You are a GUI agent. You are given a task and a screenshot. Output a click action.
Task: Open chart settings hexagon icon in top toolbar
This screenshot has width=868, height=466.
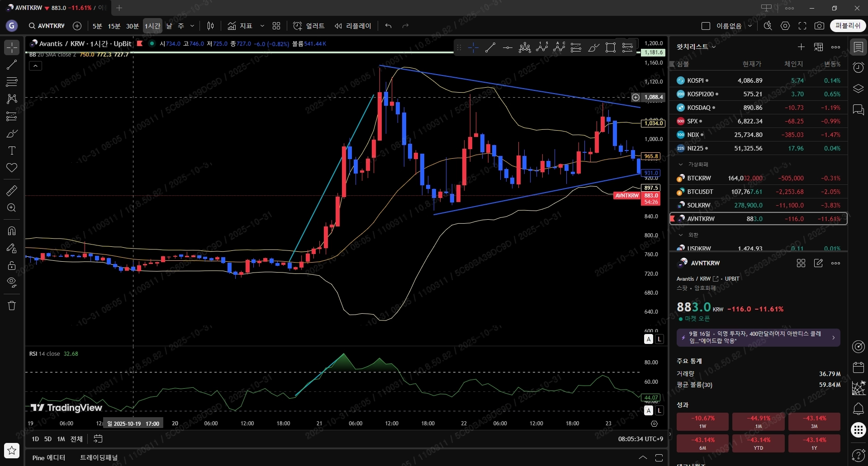coord(785,26)
